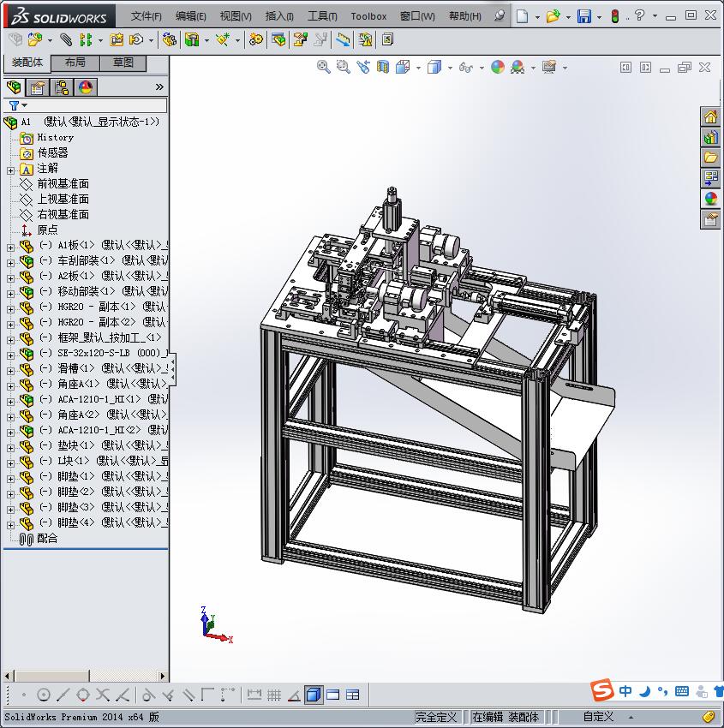Switch to the 布局 tab
The width and height of the screenshot is (724, 728).
(75, 63)
